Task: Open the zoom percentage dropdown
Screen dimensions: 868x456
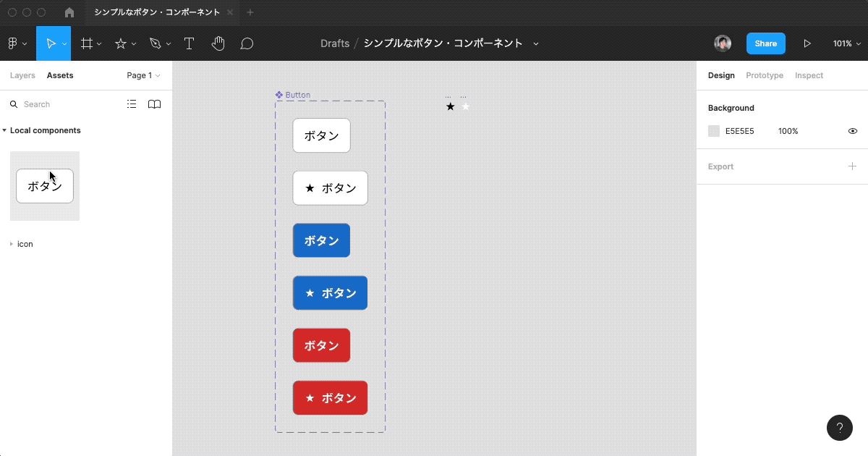Action: [846, 43]
